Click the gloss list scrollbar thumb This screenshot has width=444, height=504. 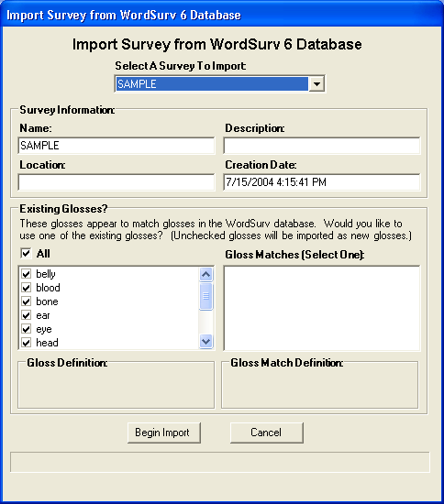(x=205, y=296)
